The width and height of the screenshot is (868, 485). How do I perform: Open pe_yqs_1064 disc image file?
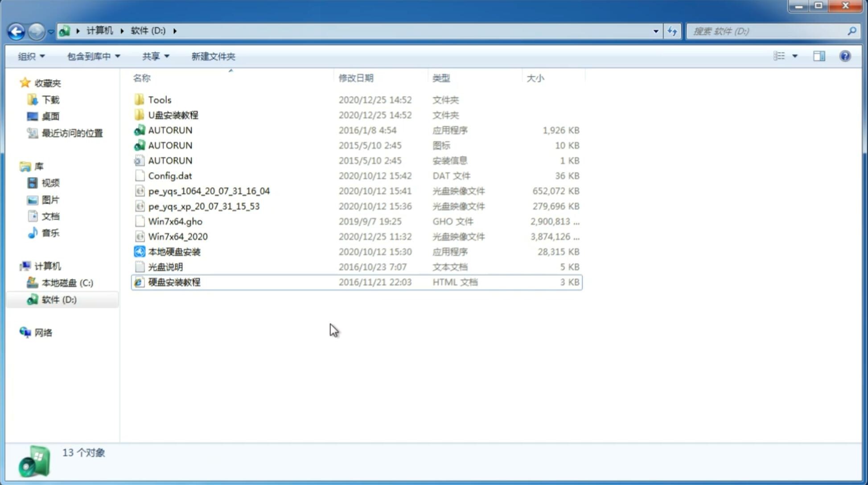208,191
